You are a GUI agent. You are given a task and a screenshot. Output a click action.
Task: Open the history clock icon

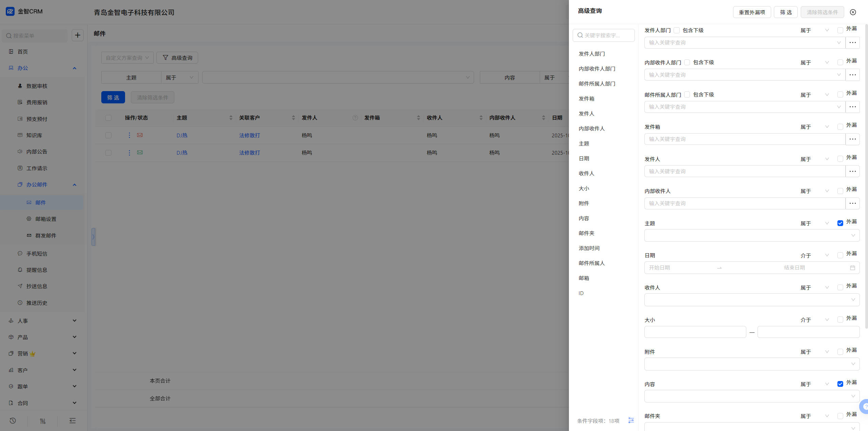pyautogui.click(x=13, y=421)
